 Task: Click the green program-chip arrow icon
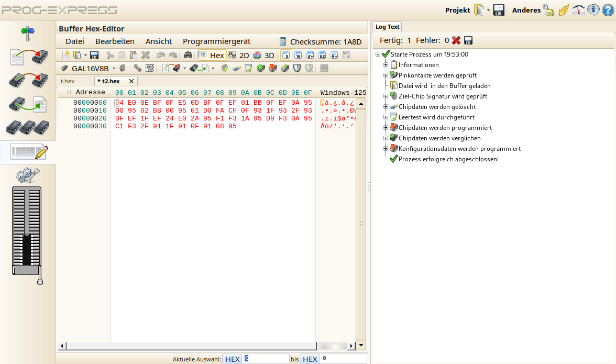pyautogui.click(x=260, y=68)
